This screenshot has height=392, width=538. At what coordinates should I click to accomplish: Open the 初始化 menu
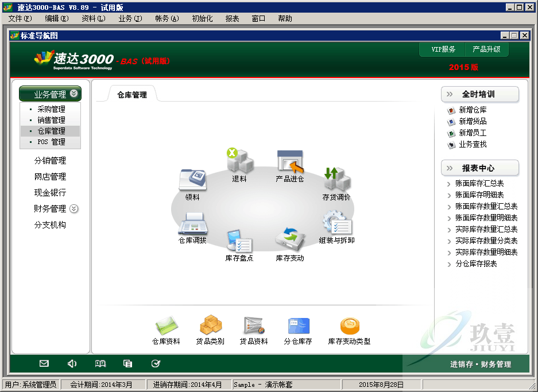(203, 18)
